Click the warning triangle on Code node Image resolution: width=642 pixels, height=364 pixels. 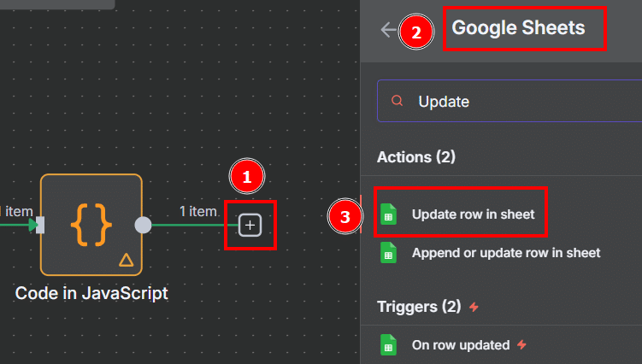click(x=127, y=260)
